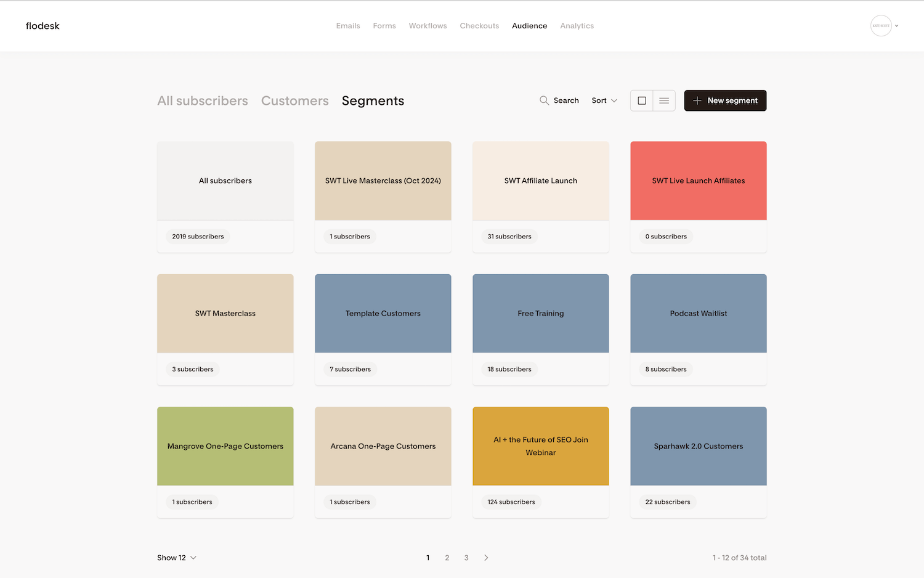Switch to Customers tab
Viewport: 924px width, 578px height.
pyautogui.click(x=295, y=100)
